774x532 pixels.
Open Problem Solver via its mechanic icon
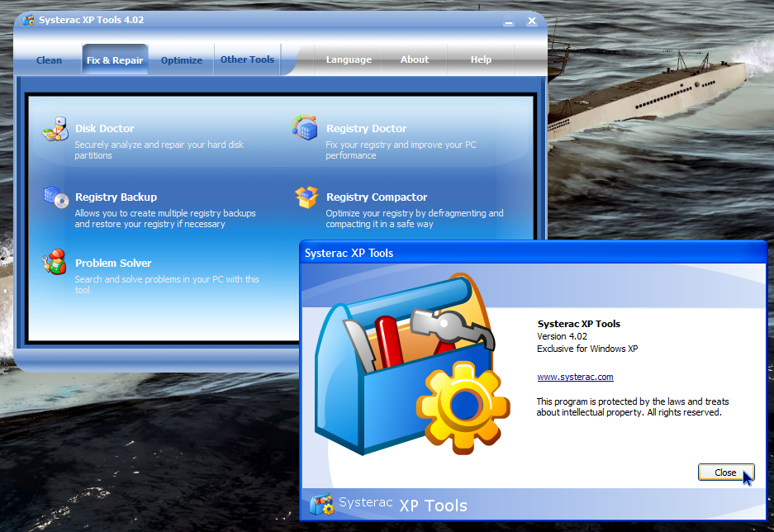pyautogui.click(x=55, y=262)
